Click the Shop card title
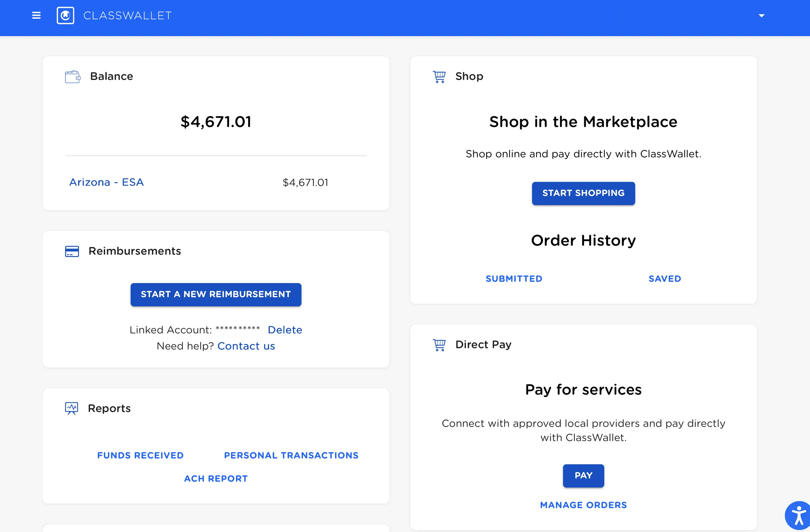The height and width of the screenshot is (532, 810). (469, 77)
